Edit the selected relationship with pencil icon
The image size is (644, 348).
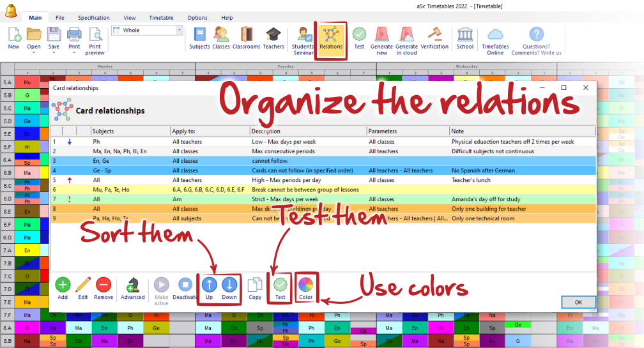(x=83, y=289)
